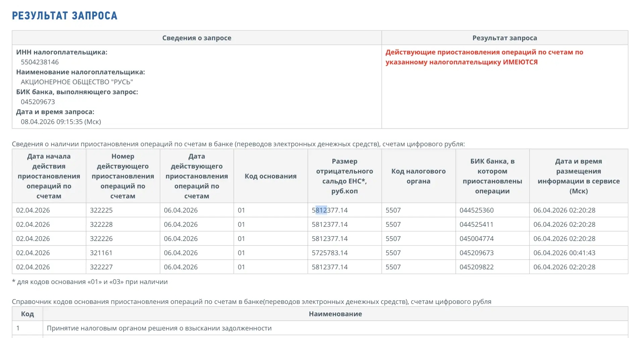This screenshot has width=644, height=338.
Task: Click the bank BIK cell 044525360
Action: pyautogui.click(x=476, y=210)
